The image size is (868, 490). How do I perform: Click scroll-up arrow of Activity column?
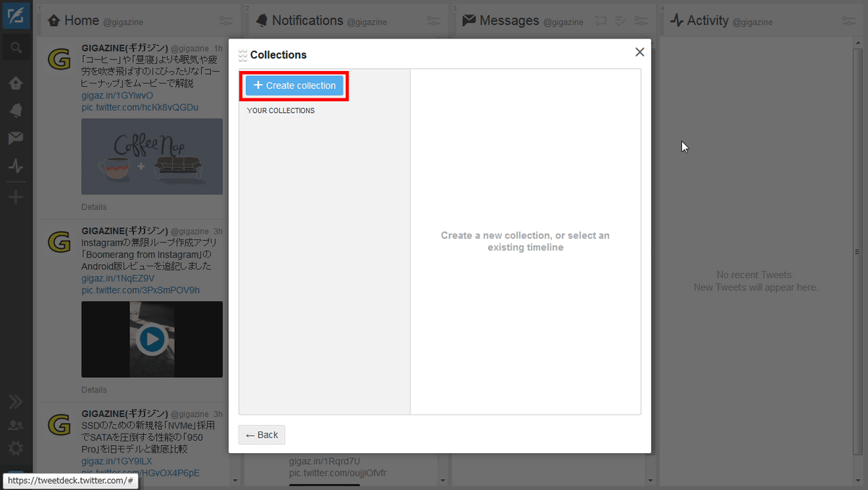(858, 42)
